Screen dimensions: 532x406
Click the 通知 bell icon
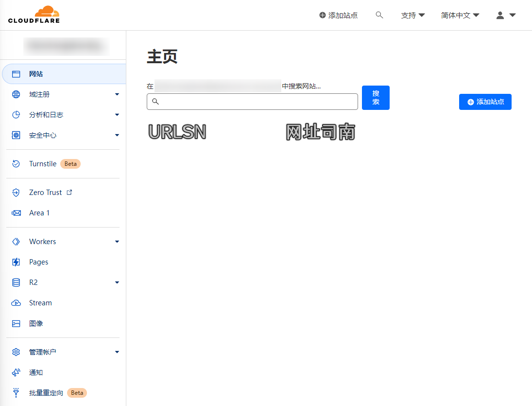16,372
